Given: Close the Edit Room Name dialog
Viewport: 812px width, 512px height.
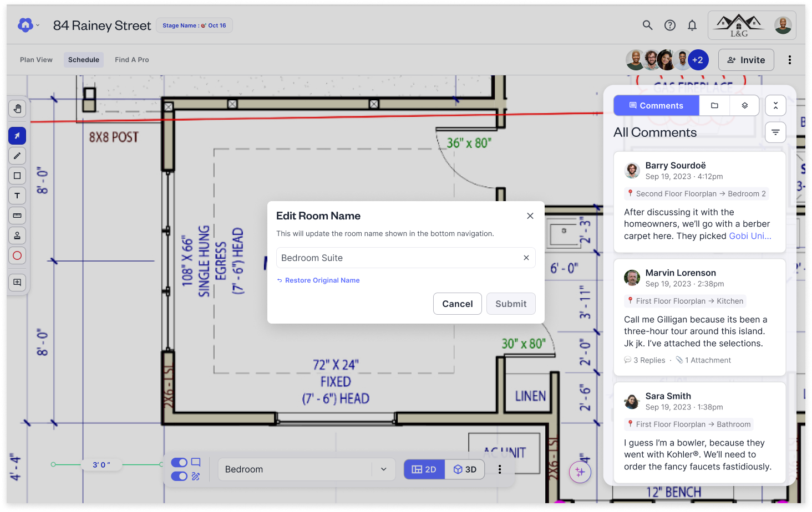Looking at the screenshot, I should point(530,216).
